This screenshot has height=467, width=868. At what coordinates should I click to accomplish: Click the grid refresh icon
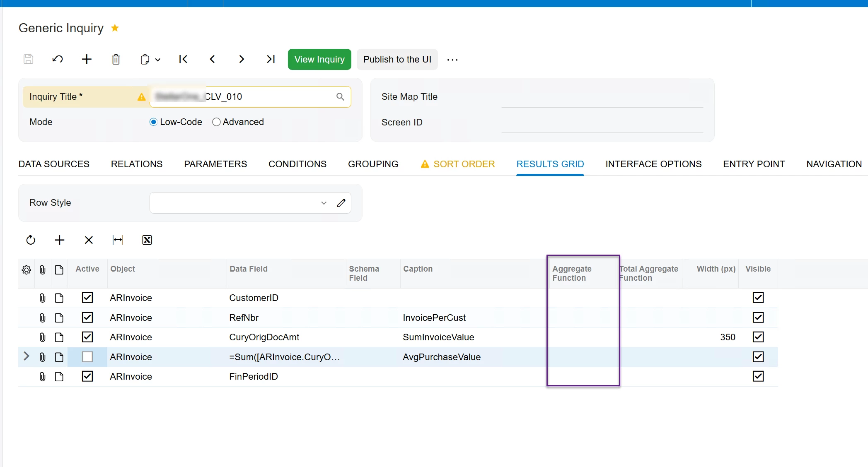coord(31,240)
